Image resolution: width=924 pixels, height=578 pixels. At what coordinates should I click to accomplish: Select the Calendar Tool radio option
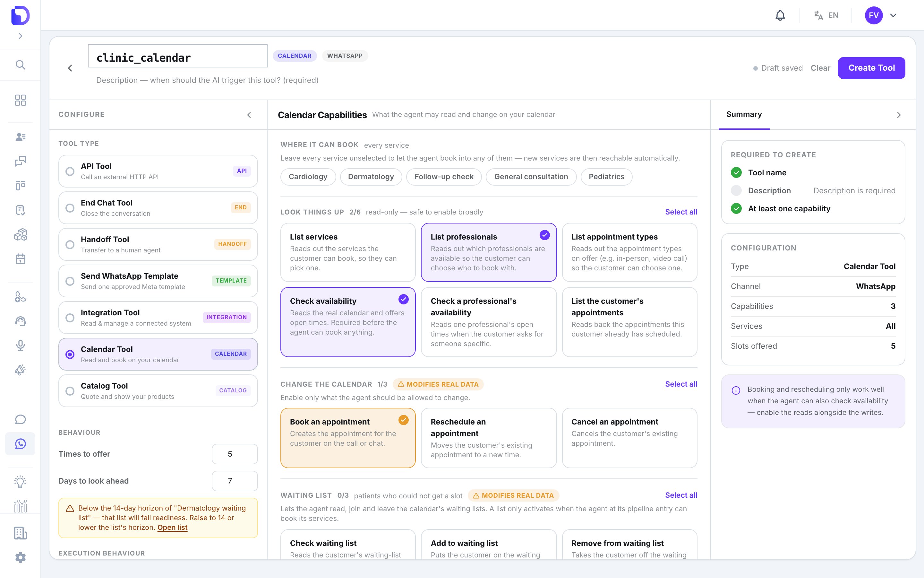click(158, 355)
